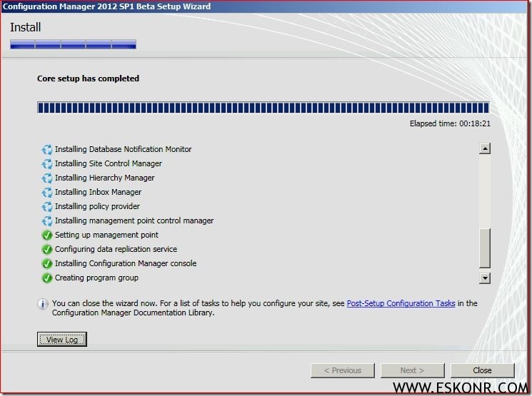The width and height of the screenshot is (532, 396).
Task: Click the task list scrollbar thumb
Action: (x=485, y=248)
